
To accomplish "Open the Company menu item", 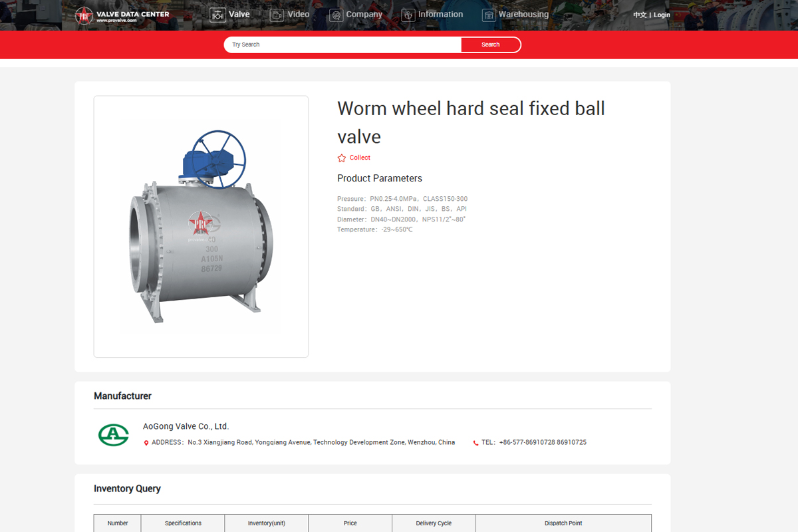I will pyautogui.click(x=364, y=14).
